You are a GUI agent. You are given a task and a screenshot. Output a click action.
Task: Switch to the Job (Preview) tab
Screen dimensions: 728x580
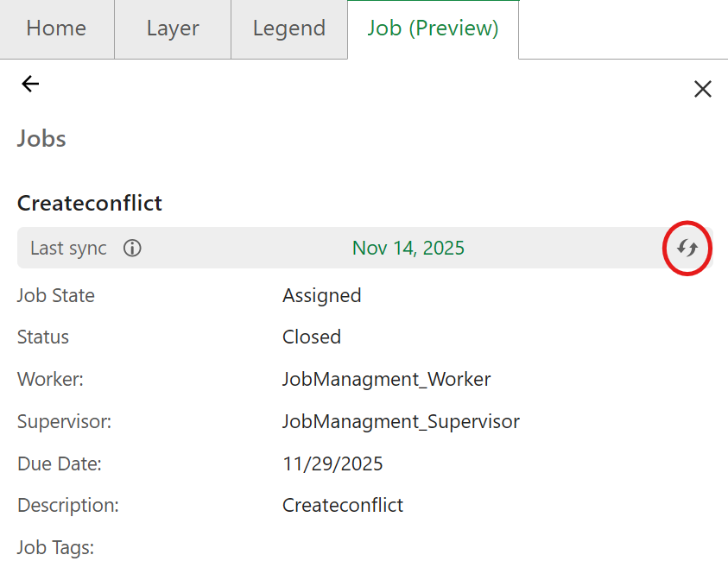click(432, 28)
